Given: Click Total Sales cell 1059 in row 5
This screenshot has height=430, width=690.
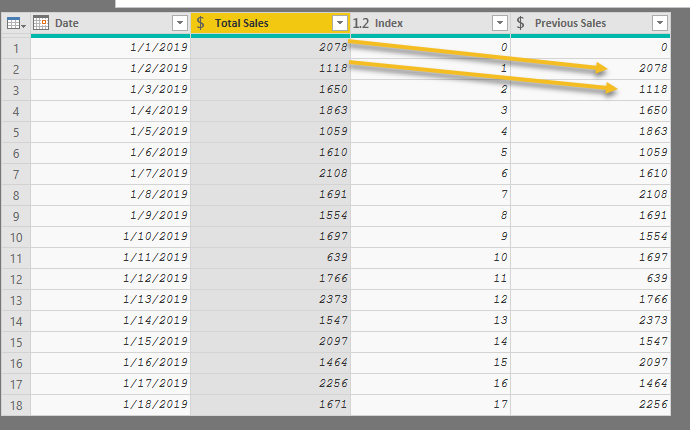Looking at the screenshot, I should tap(271, 132).
